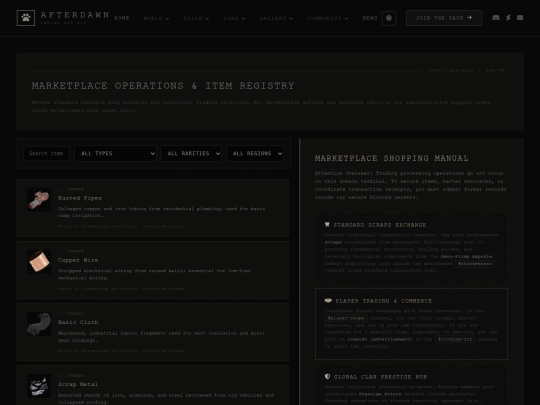Click the #looking-for channel tag
Image resolution: width=540 pixels, height=405 pixels.
[x=455, y=339]
